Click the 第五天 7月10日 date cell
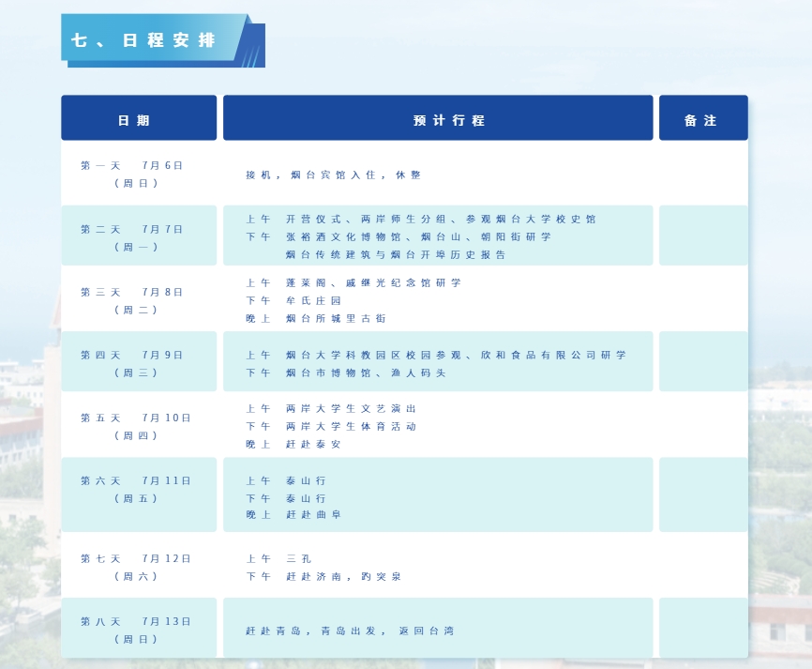This screenshot has height=669, width=812. coord(139,426)
